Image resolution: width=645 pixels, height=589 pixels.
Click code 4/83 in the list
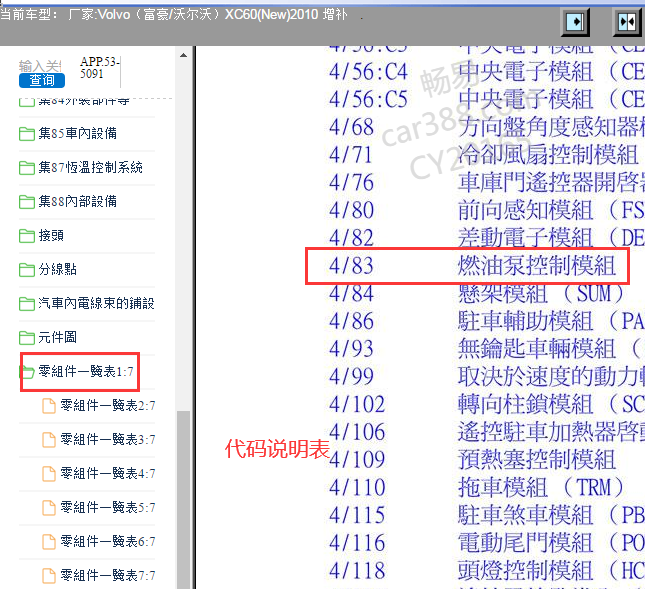click(x=351, y=266)
